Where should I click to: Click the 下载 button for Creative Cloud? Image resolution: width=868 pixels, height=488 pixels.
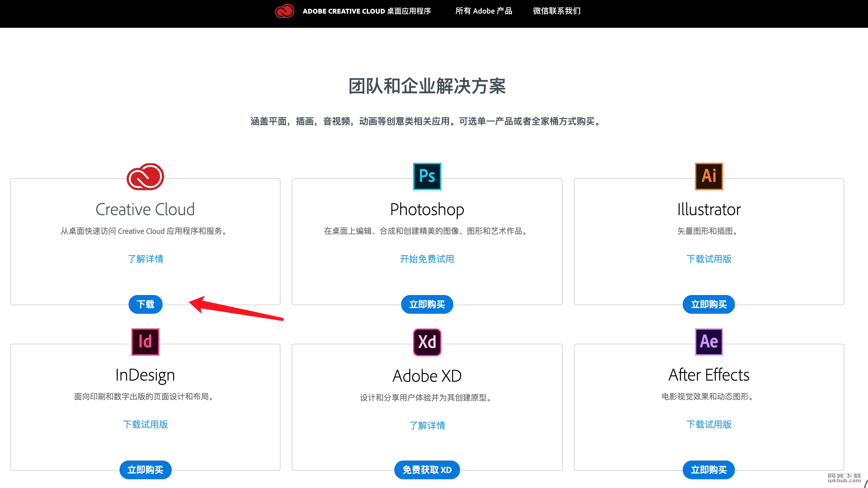click(145, 304)
